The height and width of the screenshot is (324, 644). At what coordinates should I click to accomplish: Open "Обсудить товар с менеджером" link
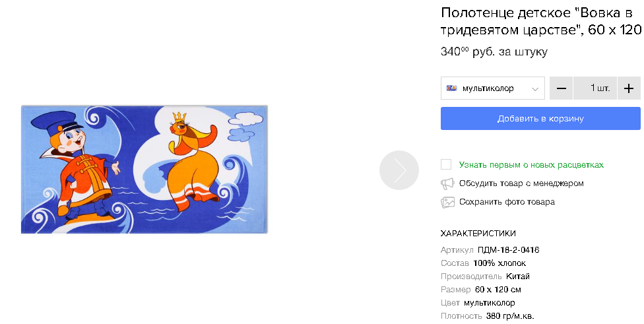click(521, 183)
